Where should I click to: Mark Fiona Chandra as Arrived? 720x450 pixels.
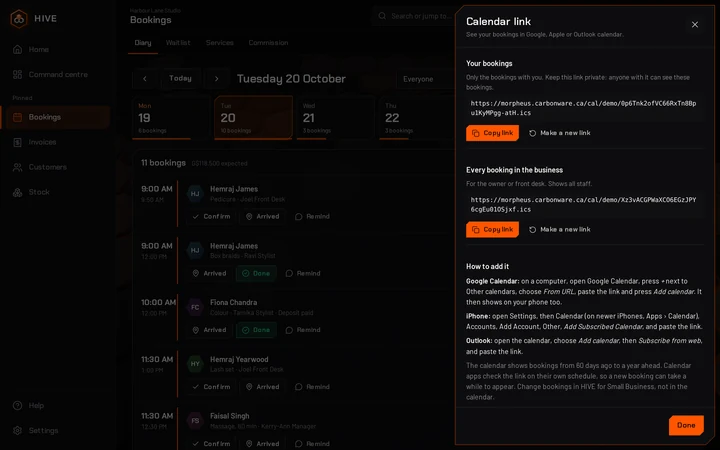tap(209, 330)
